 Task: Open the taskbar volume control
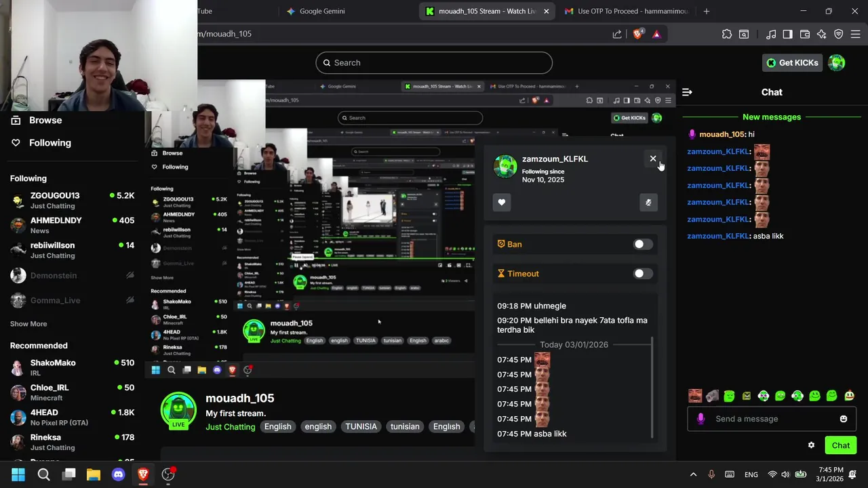[785, 474]
